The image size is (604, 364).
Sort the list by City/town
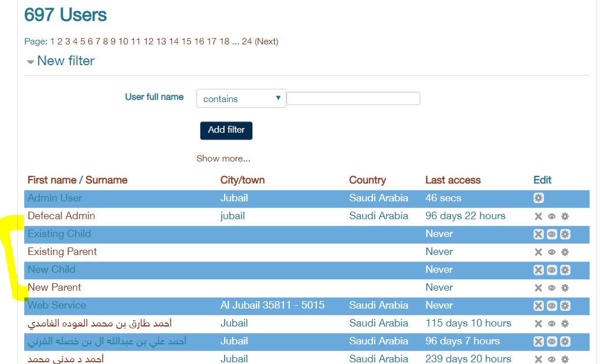pyautogui.click(x=242, y=180)
